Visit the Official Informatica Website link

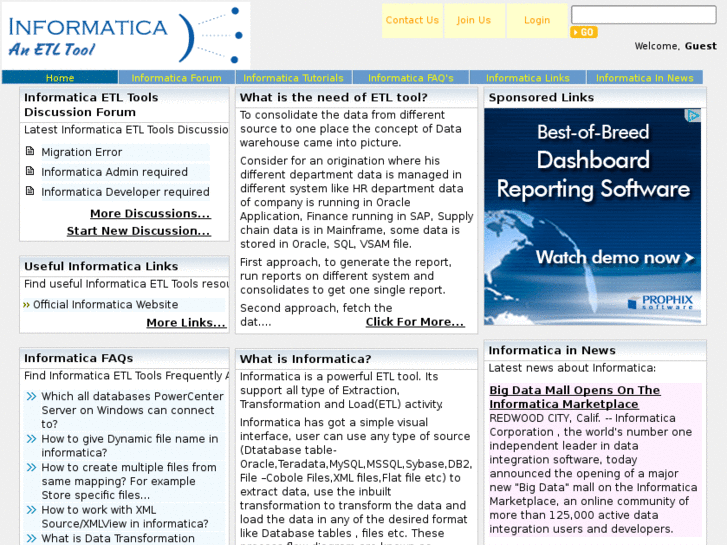pos(106,305)
